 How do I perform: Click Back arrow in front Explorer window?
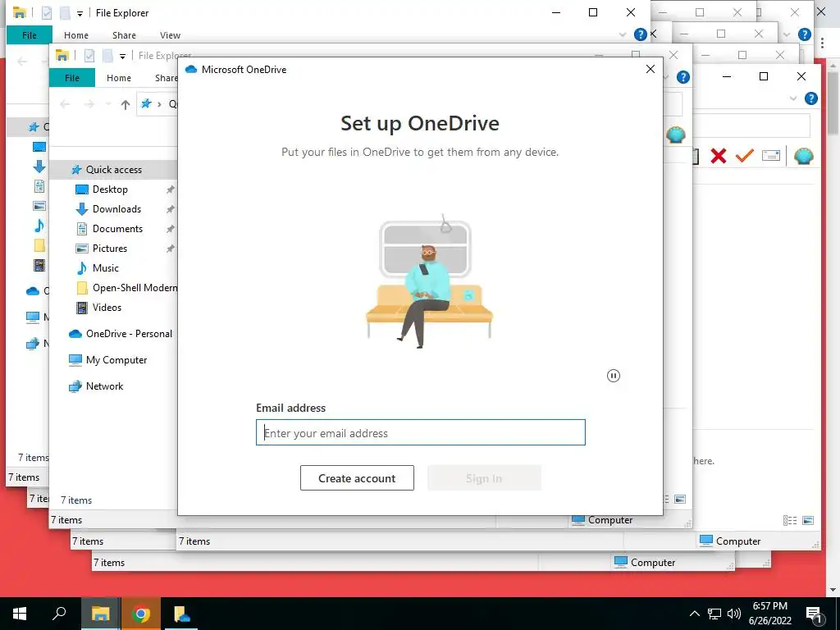click(x=65, y=104)
